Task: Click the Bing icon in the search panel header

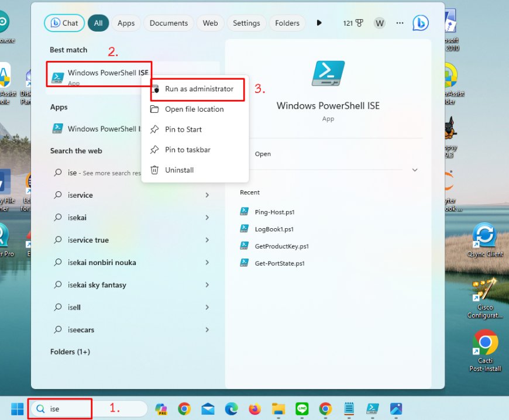Action: (421, 23)
